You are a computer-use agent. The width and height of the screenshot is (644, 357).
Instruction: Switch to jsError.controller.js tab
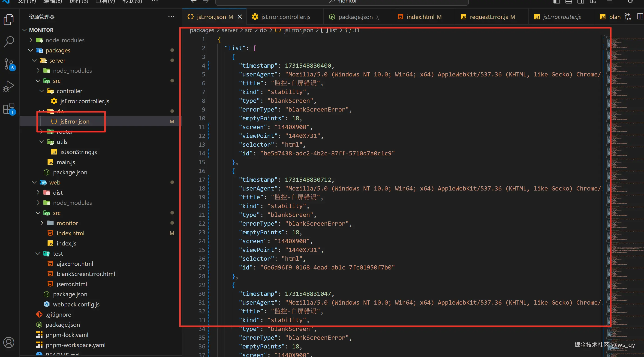tap(286, 17)
